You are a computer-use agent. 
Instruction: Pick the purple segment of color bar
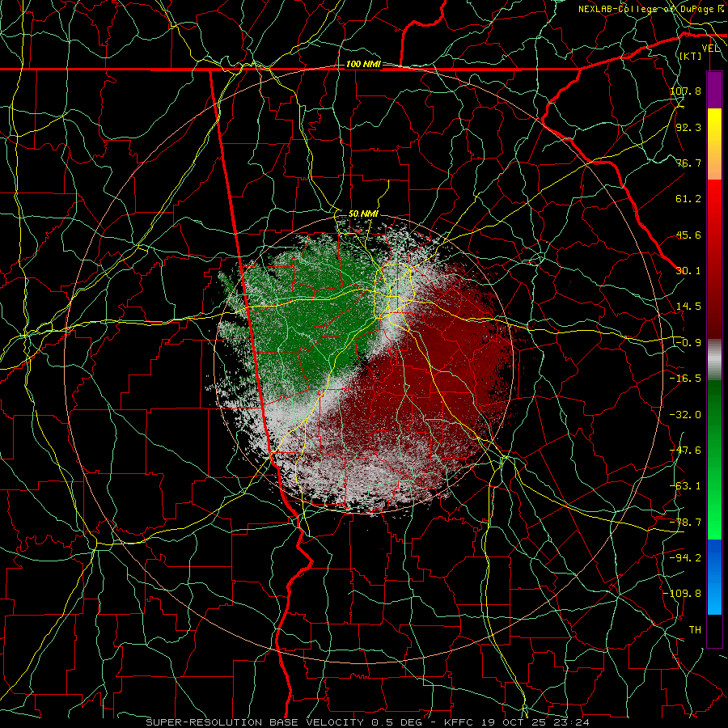pyautogui.click(x=714, y=90)
